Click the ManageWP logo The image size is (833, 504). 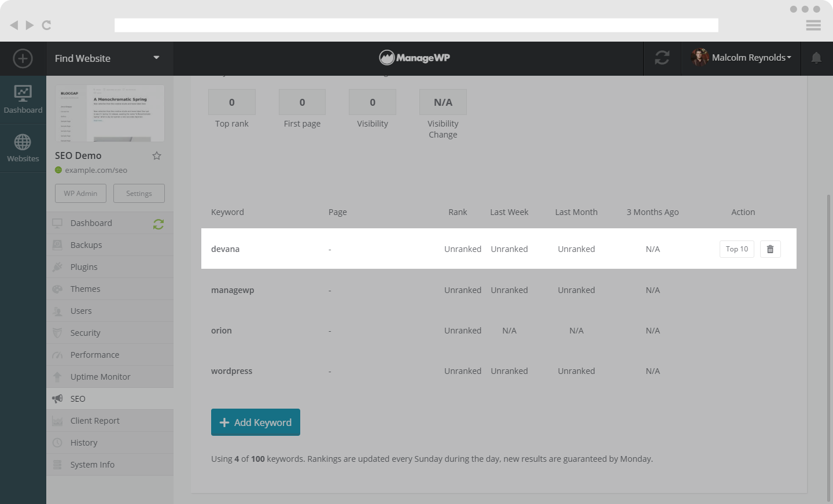coord(414,58)
